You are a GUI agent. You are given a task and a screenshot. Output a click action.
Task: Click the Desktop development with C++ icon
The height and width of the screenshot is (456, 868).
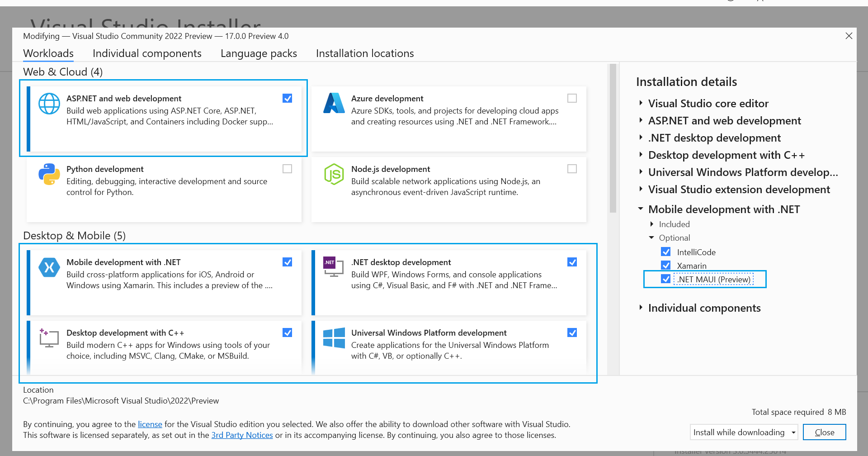pyautogui.click(x=49, y=338)
